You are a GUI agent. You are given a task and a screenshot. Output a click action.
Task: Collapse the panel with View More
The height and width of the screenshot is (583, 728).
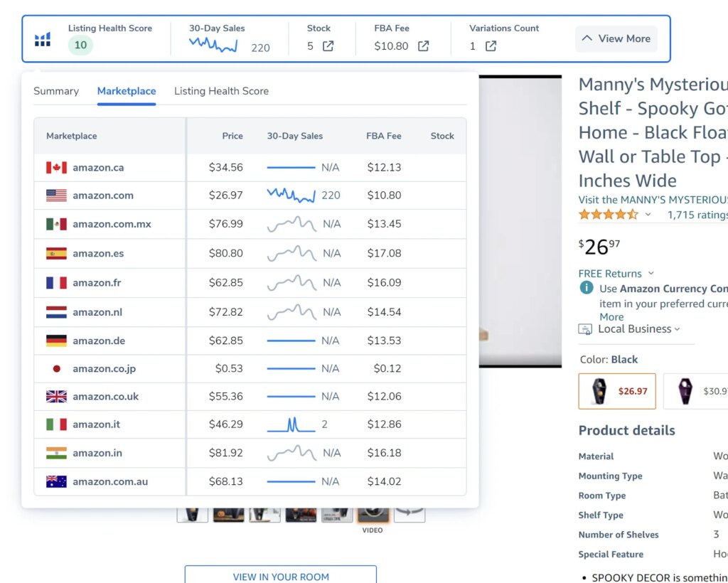[616, 38]
